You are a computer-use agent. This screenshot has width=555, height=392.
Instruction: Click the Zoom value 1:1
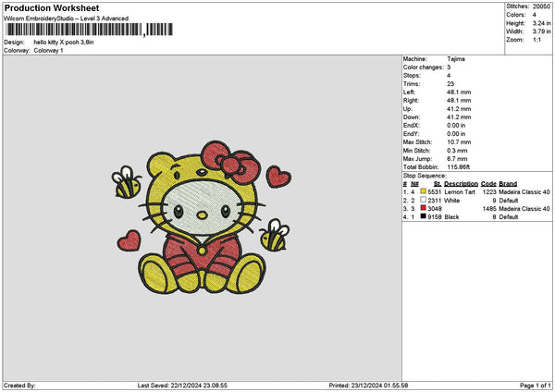536,40
